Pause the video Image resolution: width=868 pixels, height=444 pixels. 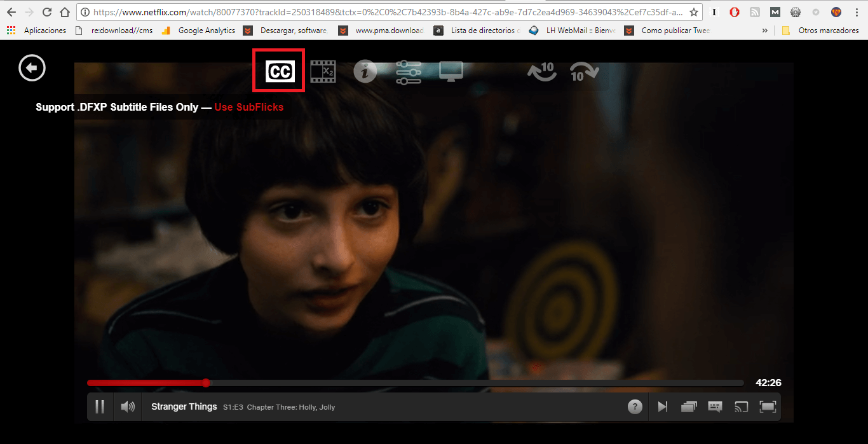pos(100,406)
